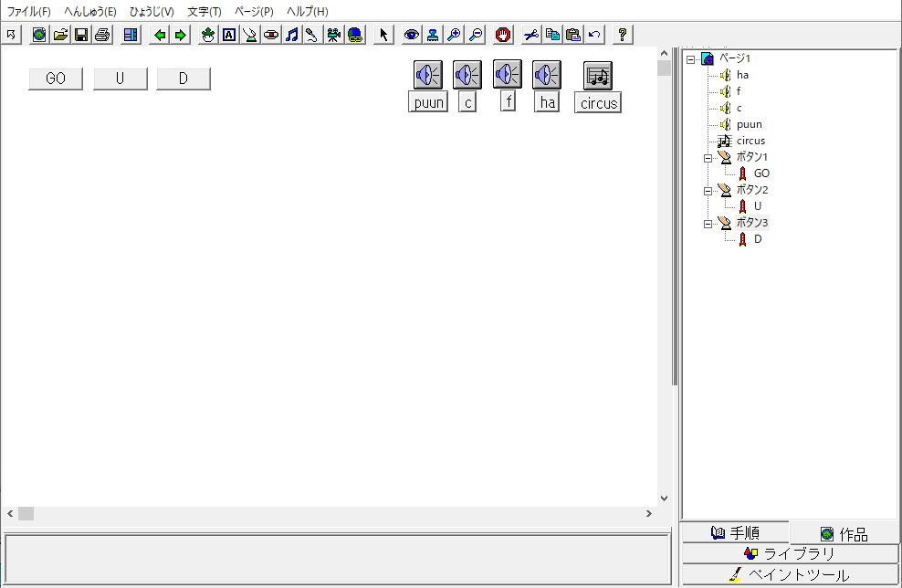This screenshot has height=588, width=902.
Task: Click the horizontal scrollbar left arrow
Action: [x=10, y=513]
